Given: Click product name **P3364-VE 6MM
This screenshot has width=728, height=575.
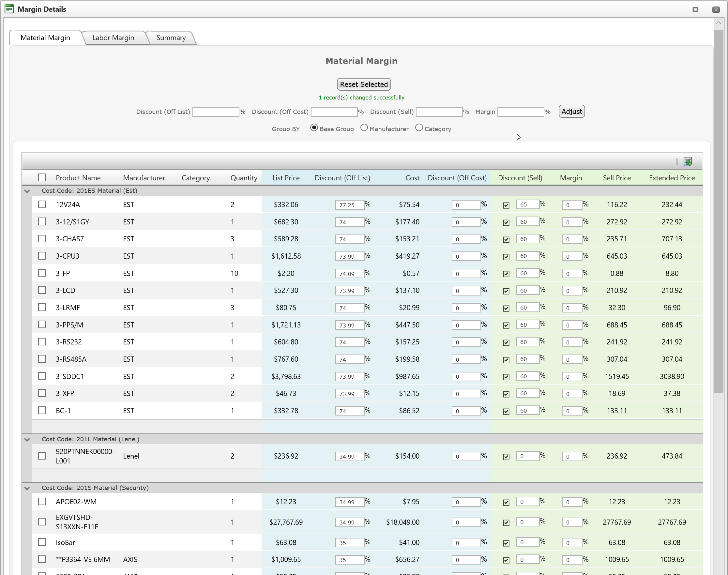Looking at the screenshot, I should point(83,560).
